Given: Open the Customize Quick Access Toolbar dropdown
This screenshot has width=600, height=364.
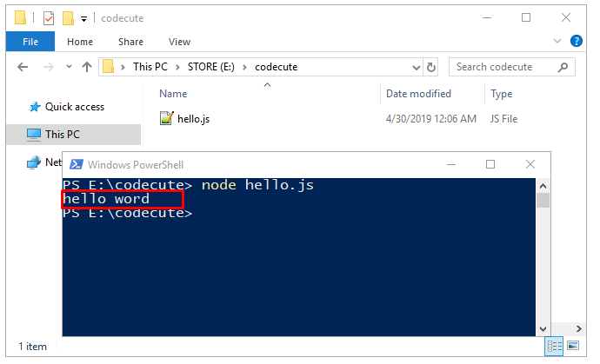Looking at the screenshot, I should tap(83, 18).
